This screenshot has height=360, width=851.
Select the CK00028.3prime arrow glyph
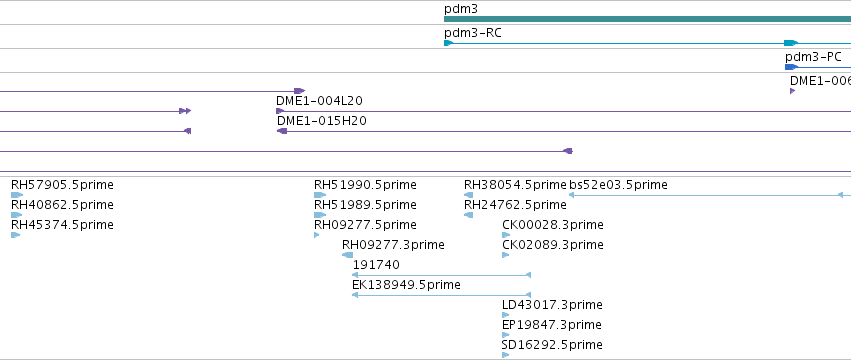506,235
